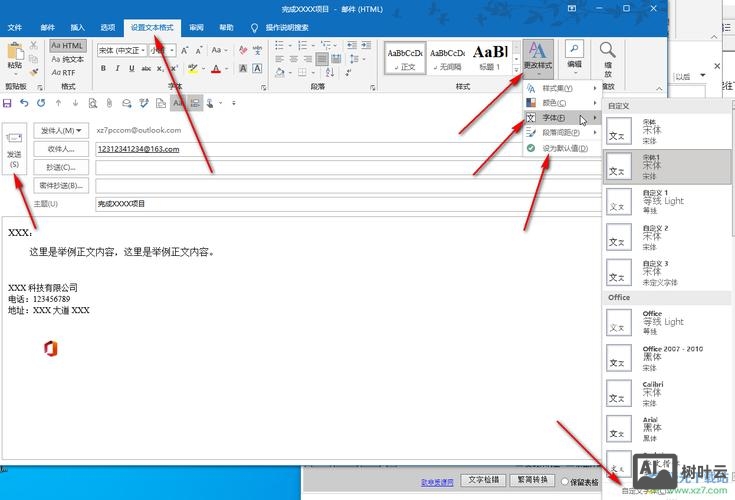The image size is (735, 500).
Task: Click the decrease indent icon
Action: click(352, 45)
